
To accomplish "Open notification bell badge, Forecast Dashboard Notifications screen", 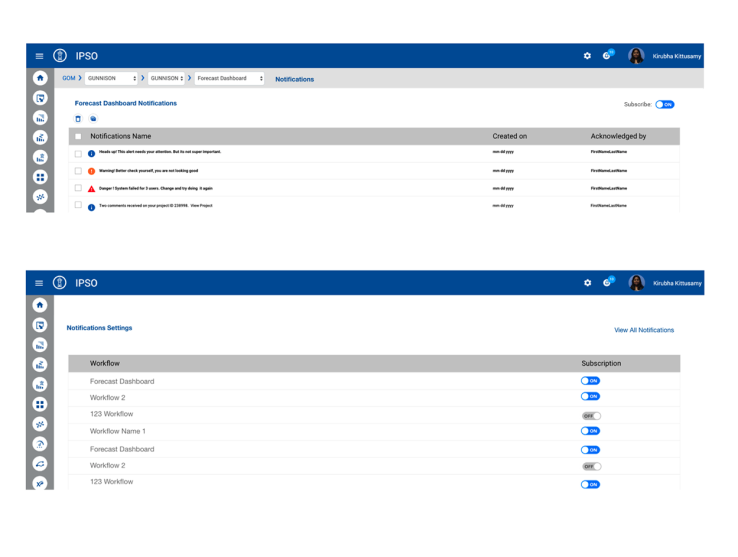I will pos(608,55).
